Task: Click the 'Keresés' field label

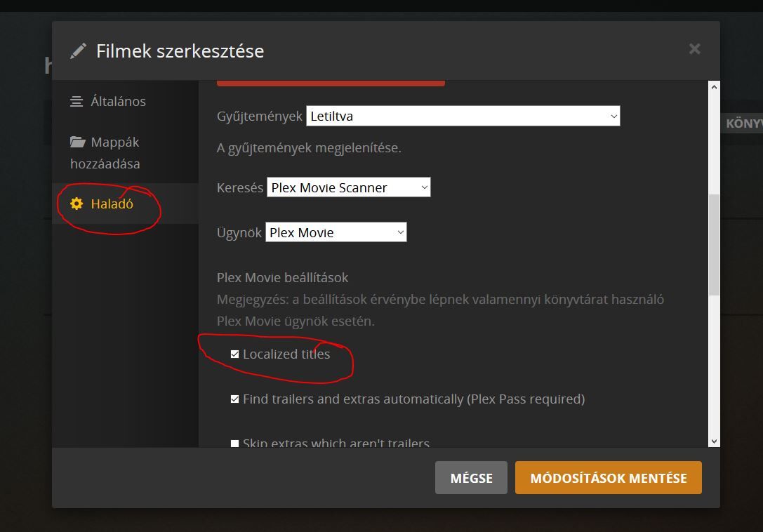Action: pos(240,187)
